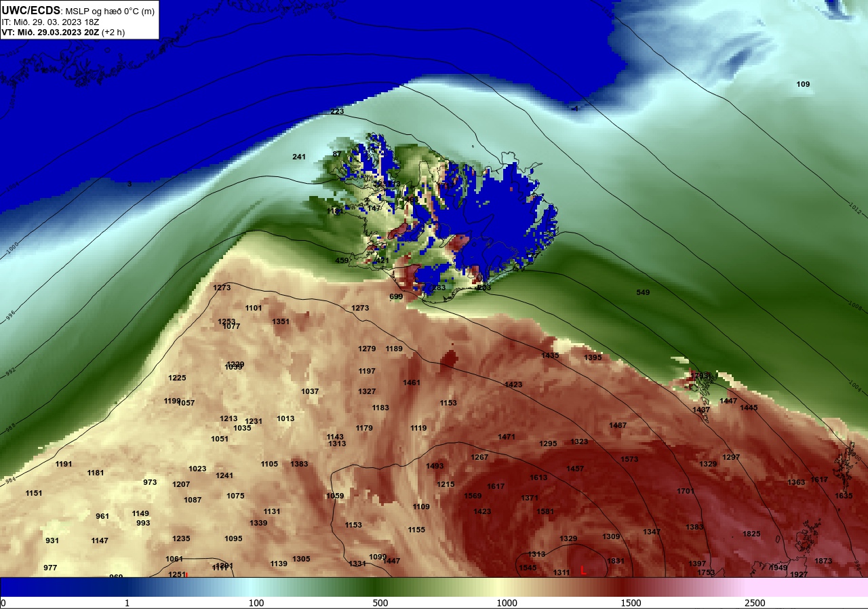This screenshot has width=868, height=609.
Task: Click the red L low-pressure marker beside 1311
Action: coord(583,571)
